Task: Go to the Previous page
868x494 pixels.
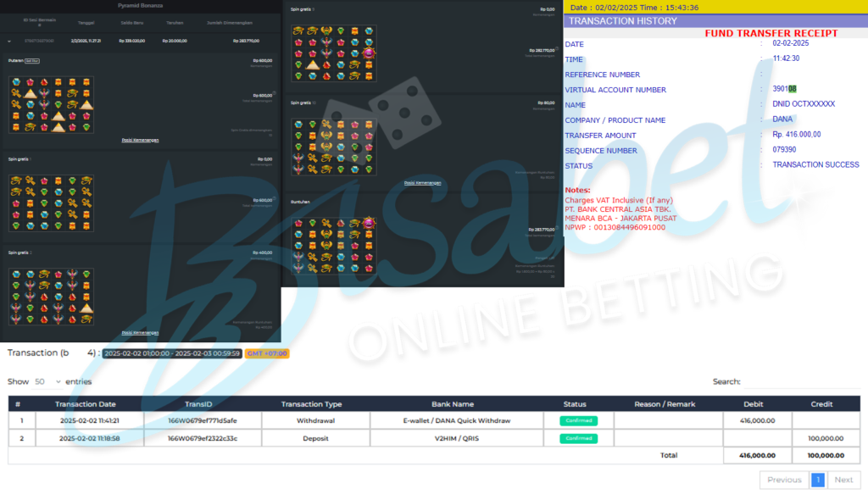Action: click(x=783, y=480)
